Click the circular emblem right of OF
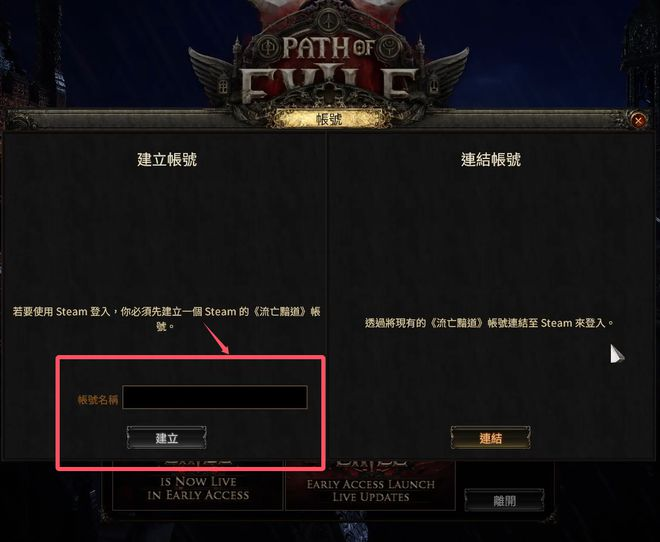660x542 pixels. pyautogui.click(x=390, y=48)
